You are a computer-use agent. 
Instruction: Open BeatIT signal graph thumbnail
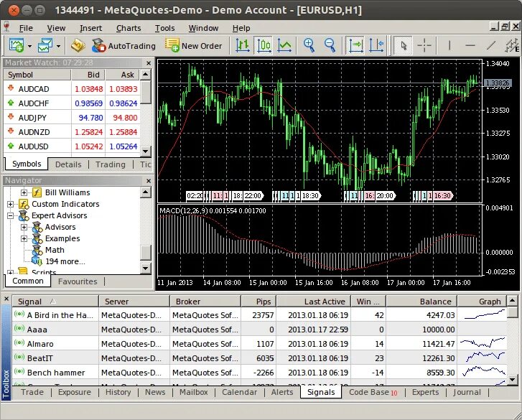(x=483, y=358)
